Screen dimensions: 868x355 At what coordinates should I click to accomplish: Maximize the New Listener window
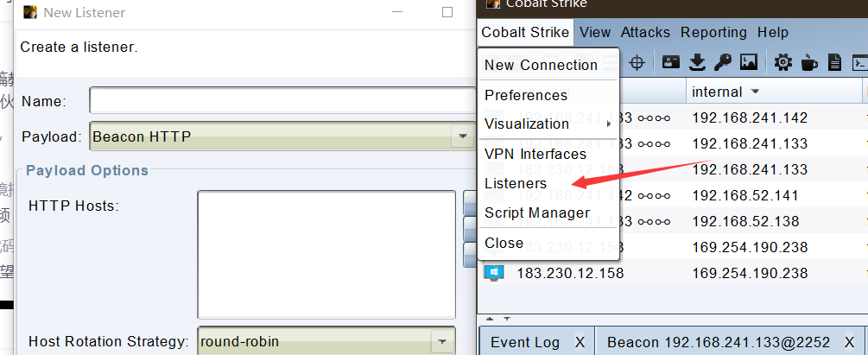[x=447, y=12]
